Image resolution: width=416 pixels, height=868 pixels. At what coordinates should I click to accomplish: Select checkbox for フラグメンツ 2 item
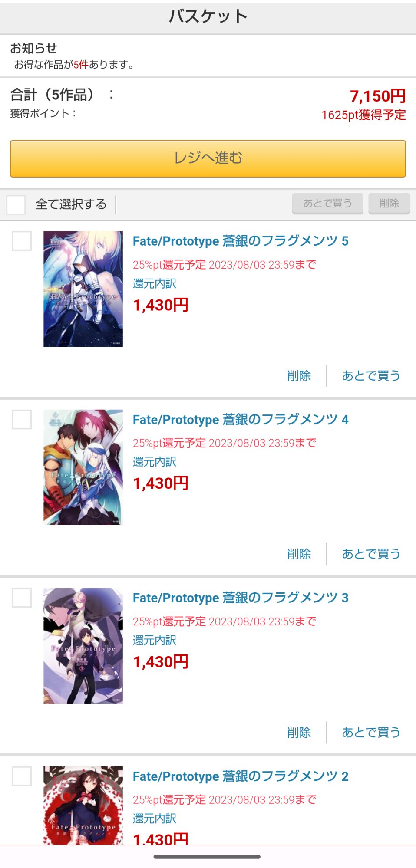[22, 776]
